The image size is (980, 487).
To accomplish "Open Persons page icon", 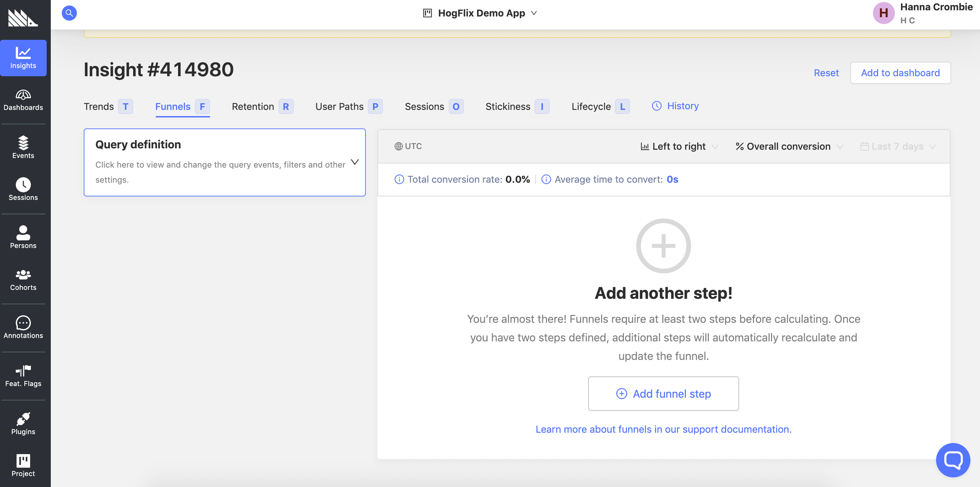I will click(x=23, y=237).
